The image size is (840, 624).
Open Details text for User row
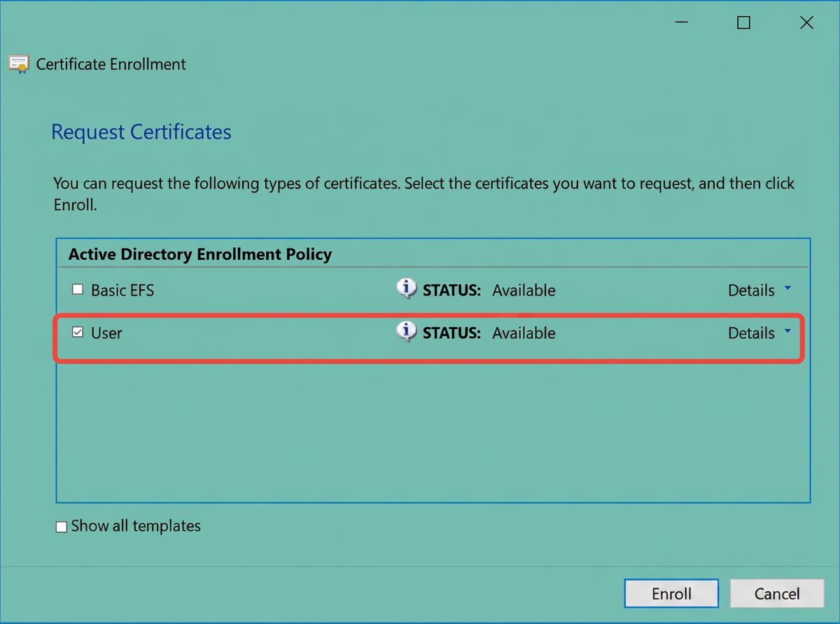coord(751,333)
